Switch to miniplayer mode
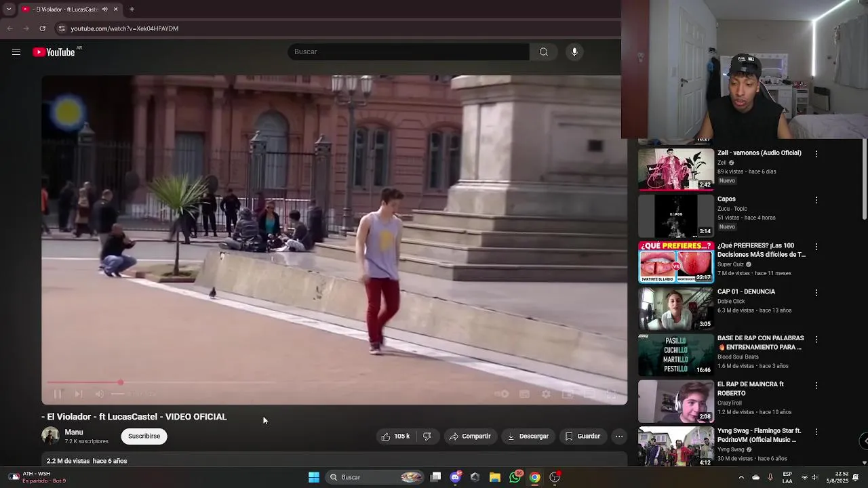Viewport: 868px width, 488px height. pos(568,394)
